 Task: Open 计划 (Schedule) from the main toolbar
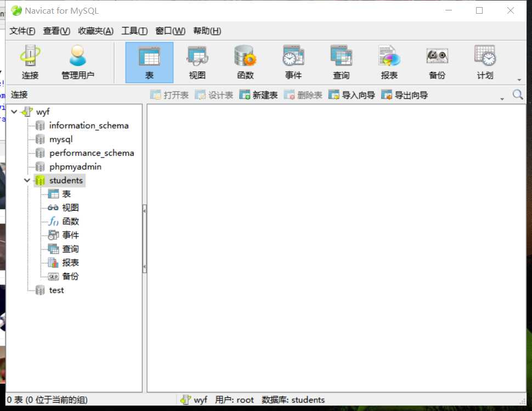click(x=485, y=63)
